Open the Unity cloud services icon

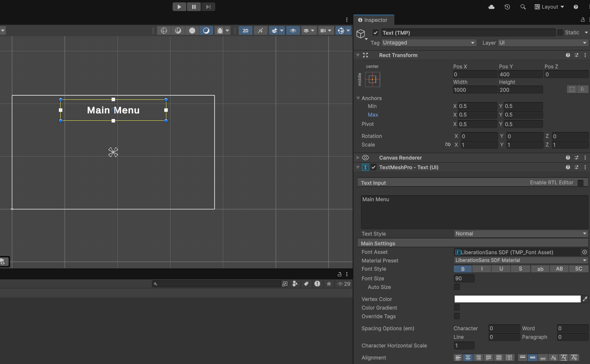pyautogui.click(x=491, y=7)
